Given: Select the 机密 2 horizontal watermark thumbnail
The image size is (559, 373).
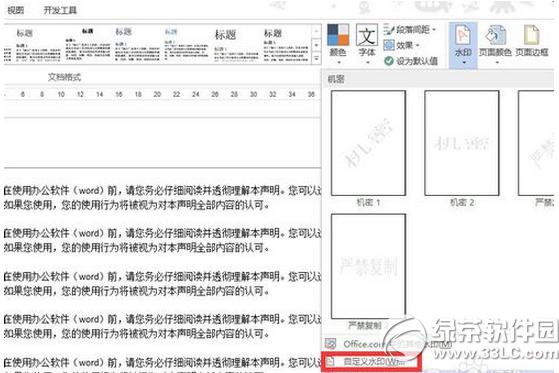Looking at the screenshot, I should [462, 143].
